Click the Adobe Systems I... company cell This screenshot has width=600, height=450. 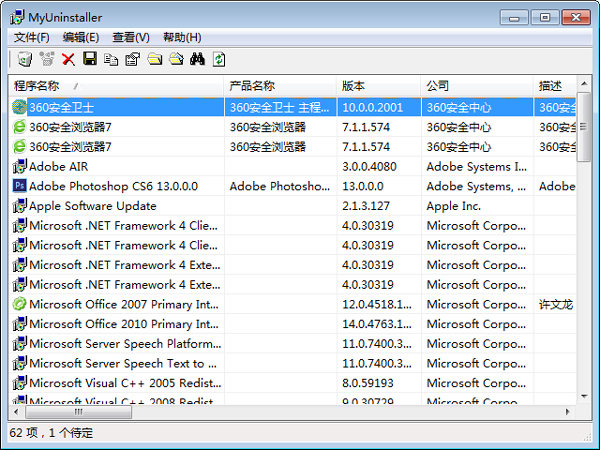point(476,166)
